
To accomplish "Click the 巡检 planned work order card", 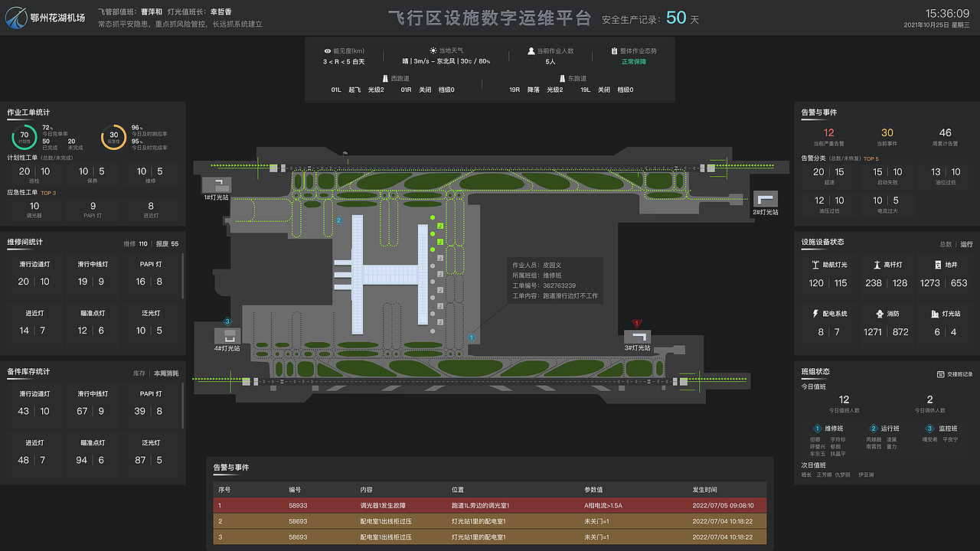I will [x=34, y=175].
